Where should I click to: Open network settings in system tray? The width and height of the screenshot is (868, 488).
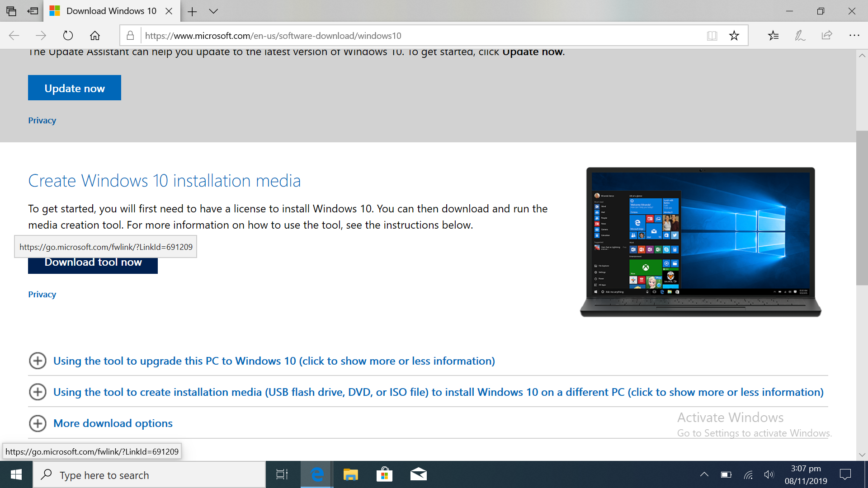tap(748, 474)
